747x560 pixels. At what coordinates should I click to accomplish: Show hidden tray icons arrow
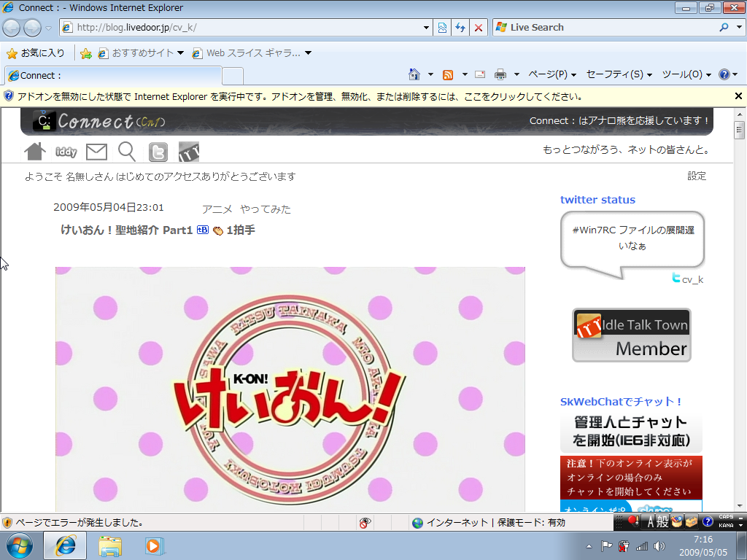[x=589, y=546]
